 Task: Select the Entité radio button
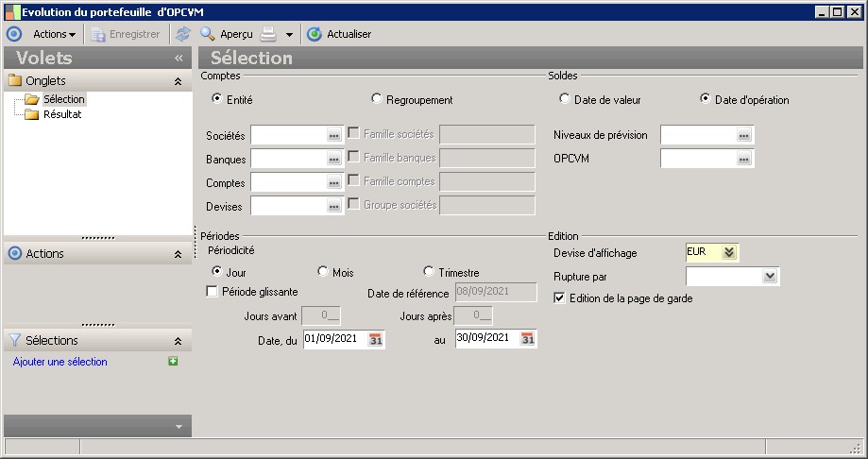coord(217,98)
